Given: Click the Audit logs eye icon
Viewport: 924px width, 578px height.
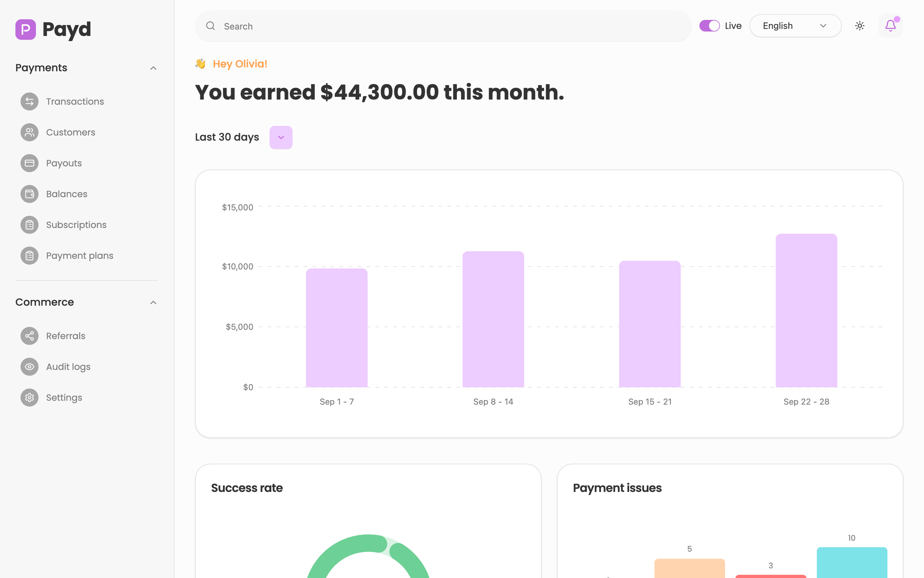Looking at the screenshot, I should (x=30, y=367).
